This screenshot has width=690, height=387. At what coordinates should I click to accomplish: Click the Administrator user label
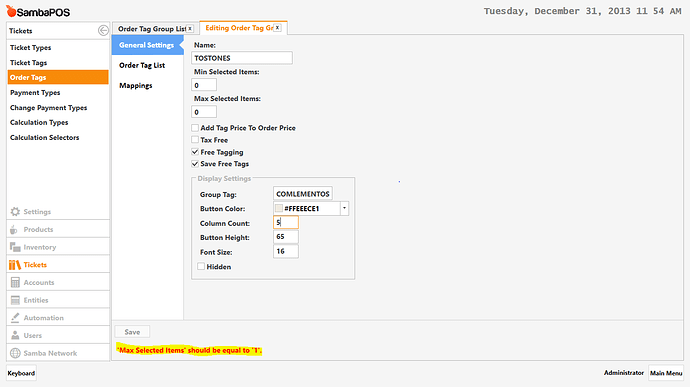624,372
